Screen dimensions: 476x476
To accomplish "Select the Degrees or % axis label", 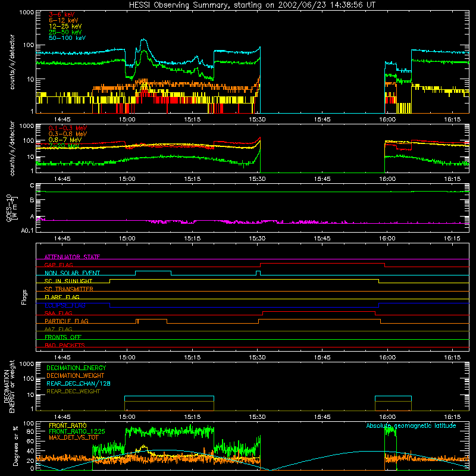I will [x=15, y=446].
